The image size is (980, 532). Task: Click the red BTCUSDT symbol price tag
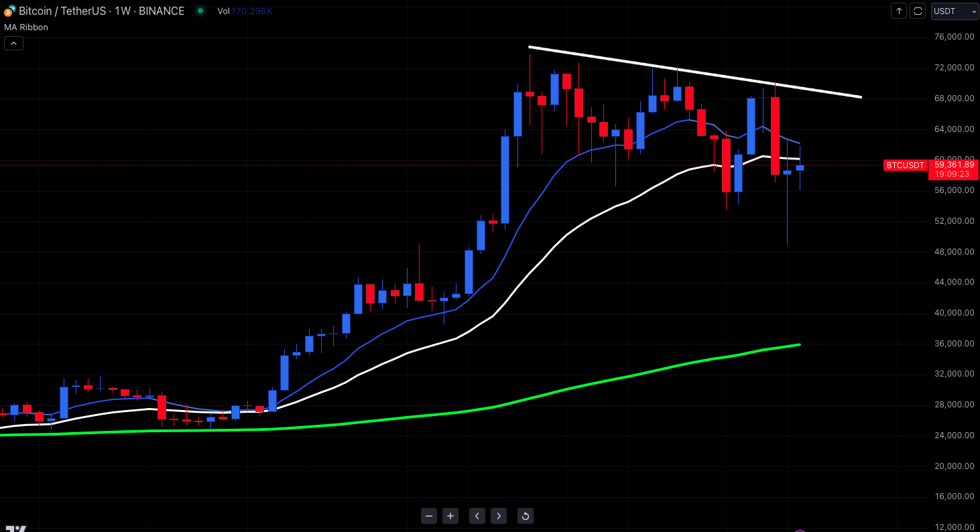tap(904, 165)
